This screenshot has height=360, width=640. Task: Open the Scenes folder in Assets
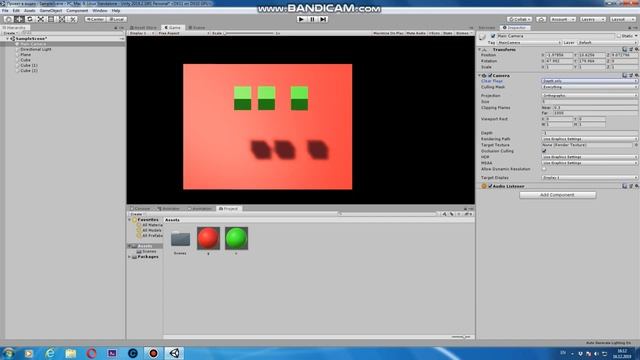tap(180, 239)
